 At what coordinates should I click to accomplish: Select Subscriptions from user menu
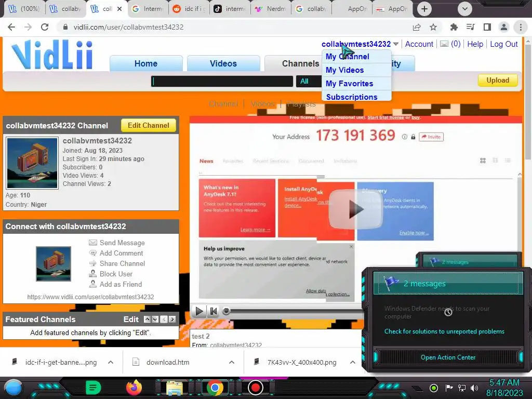352,97
